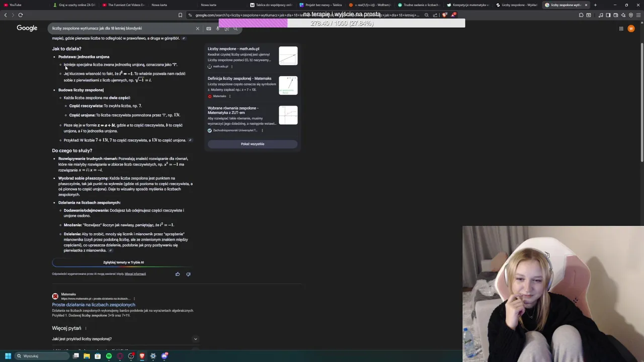Viewport: 644px width, 362px height.
Task: Open Liczby zespolone - math.edu.pl source
Action: pyautogui.click(x=233, y=49)
